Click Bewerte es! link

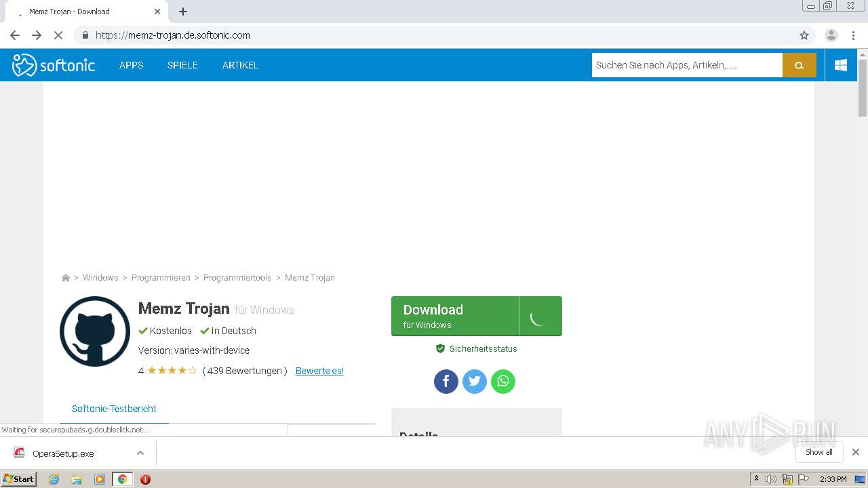[x=319, y=371]
